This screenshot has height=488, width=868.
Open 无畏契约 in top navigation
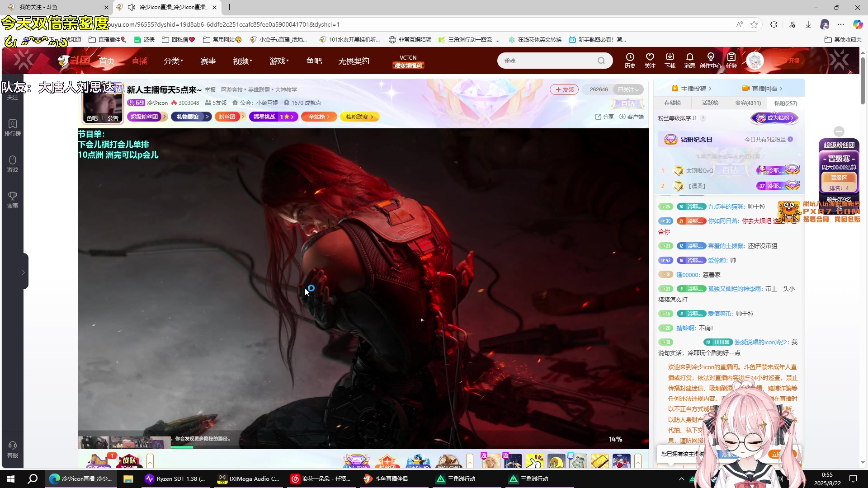tap(354, 61)
